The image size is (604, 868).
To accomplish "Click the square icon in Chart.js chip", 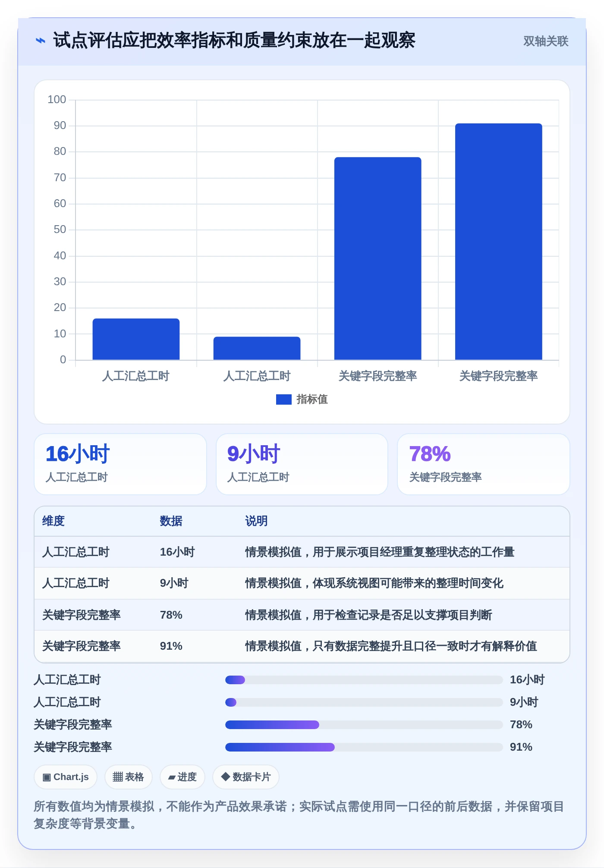I will pos(47,777).
